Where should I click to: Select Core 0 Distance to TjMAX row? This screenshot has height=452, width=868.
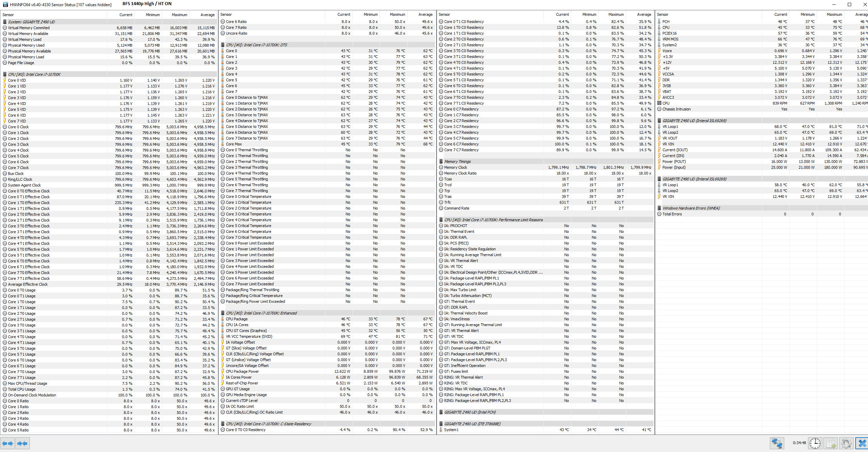point(327,97)
